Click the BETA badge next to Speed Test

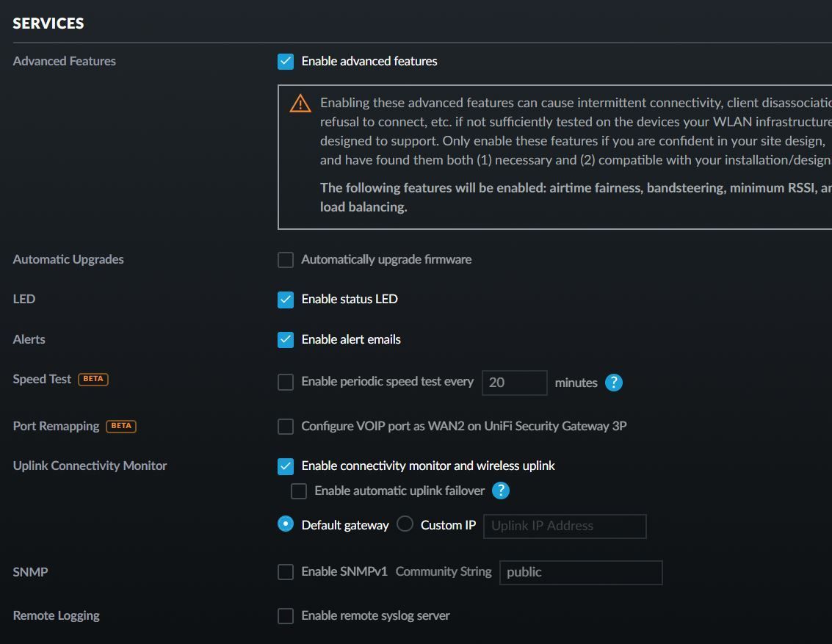[x=93, y=379]
